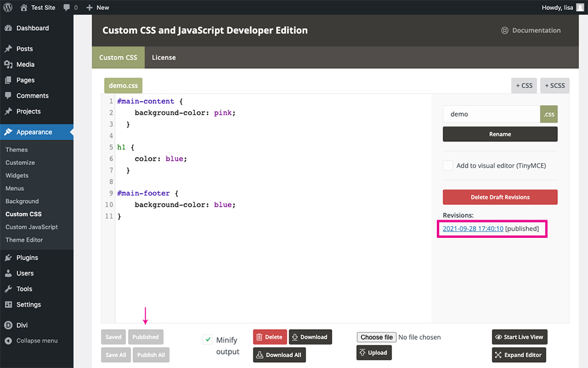Viewport: 588px width, 368px height.
Task: Click the Saved button
Action: [x=113, y=337]
